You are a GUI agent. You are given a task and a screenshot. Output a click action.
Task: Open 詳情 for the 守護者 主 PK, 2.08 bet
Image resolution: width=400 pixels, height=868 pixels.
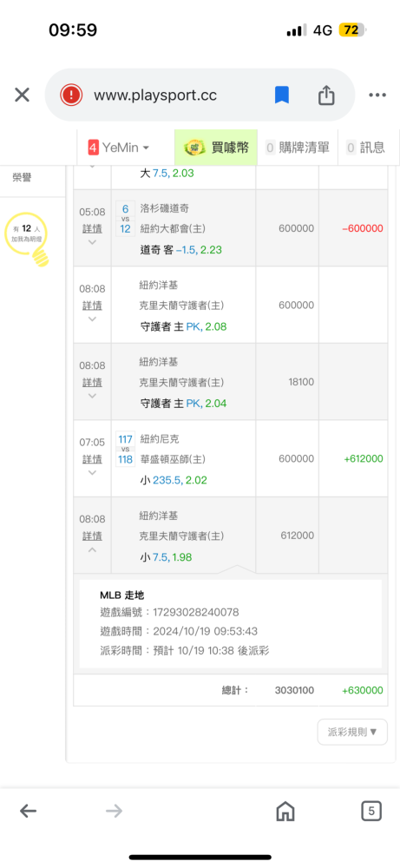(x=92, y=305)
